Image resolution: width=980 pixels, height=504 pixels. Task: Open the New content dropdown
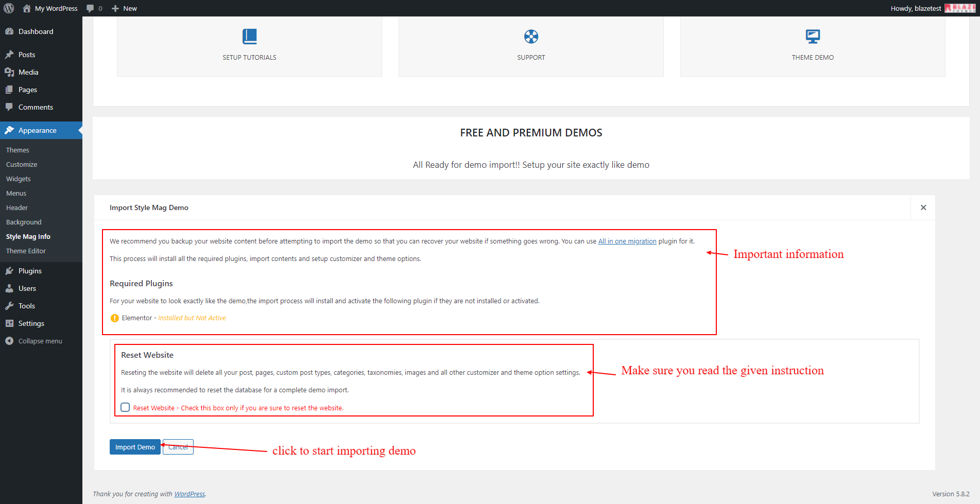coord(124,8)
